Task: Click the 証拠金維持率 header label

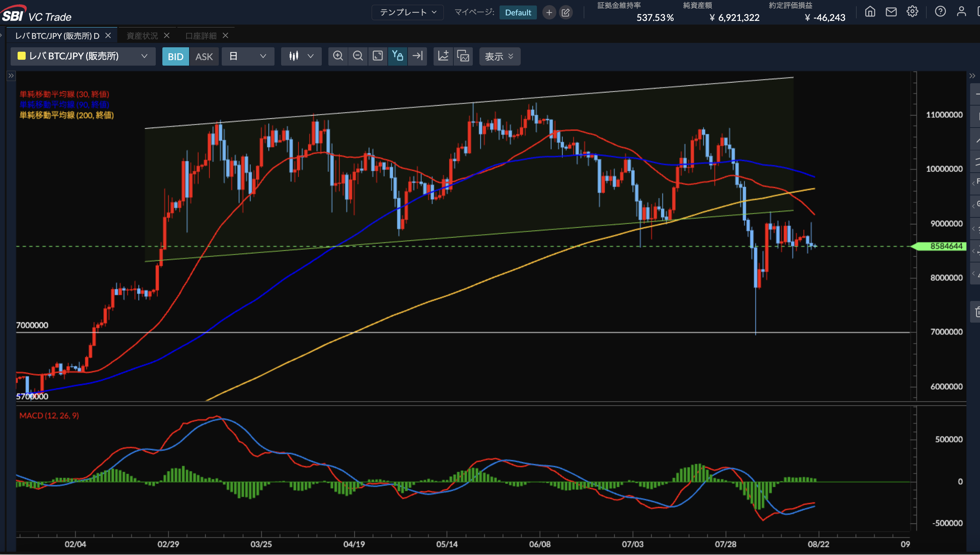Action: 619,5
